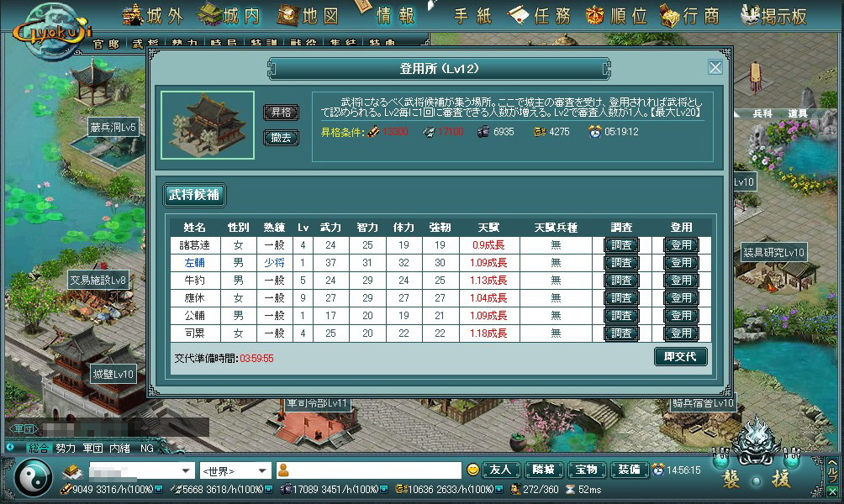844x504 pixels.
Task: Click the 即交代 instant swap button
Action: pos(680,357)
